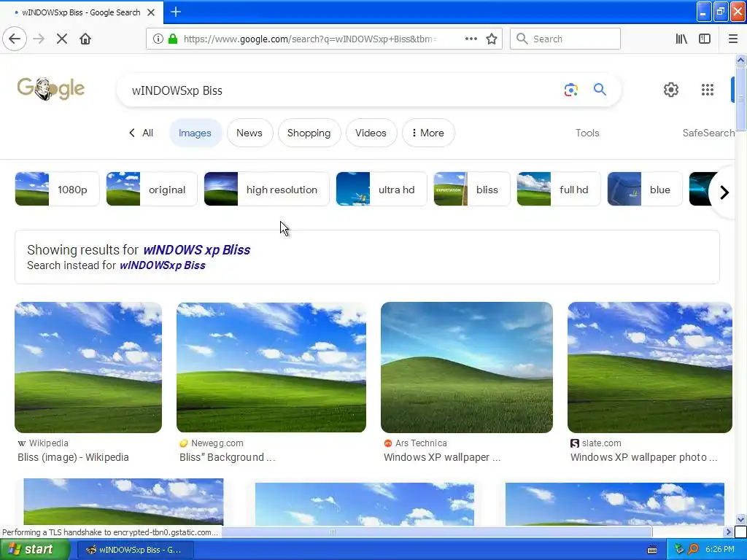Stop loading the page
This screenshot has height=560, width=747.
[x=62, y=39]
